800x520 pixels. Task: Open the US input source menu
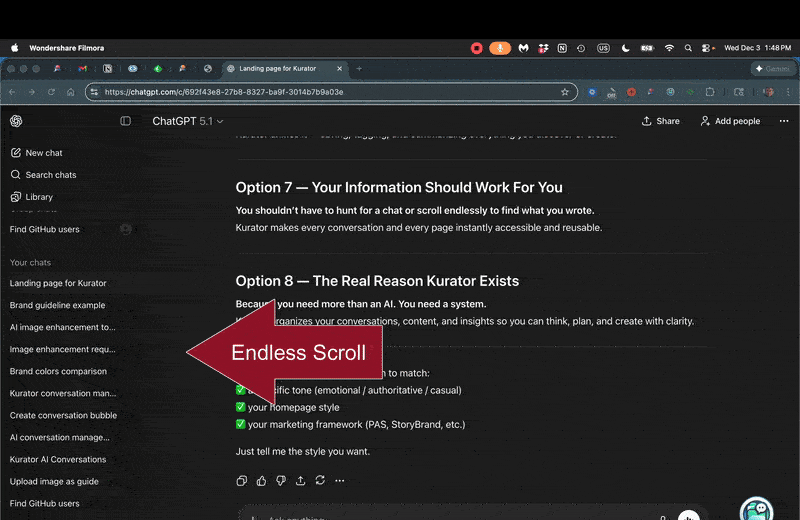(x=603, y=48)
